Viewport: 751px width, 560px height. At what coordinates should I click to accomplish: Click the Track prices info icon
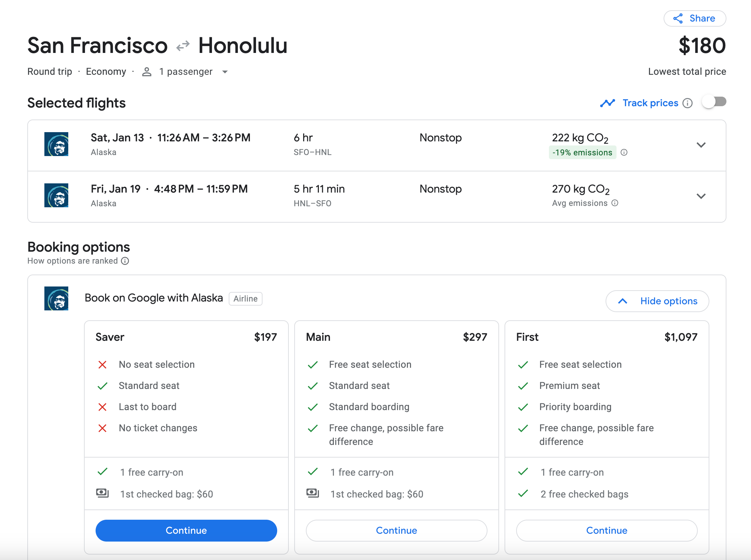click(688, 103)
